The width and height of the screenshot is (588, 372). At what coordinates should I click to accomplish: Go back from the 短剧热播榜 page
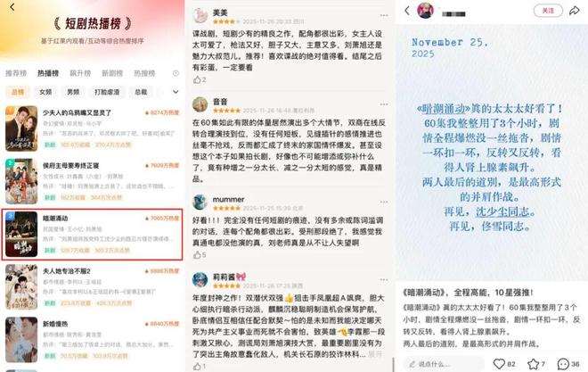click(12, 7)
